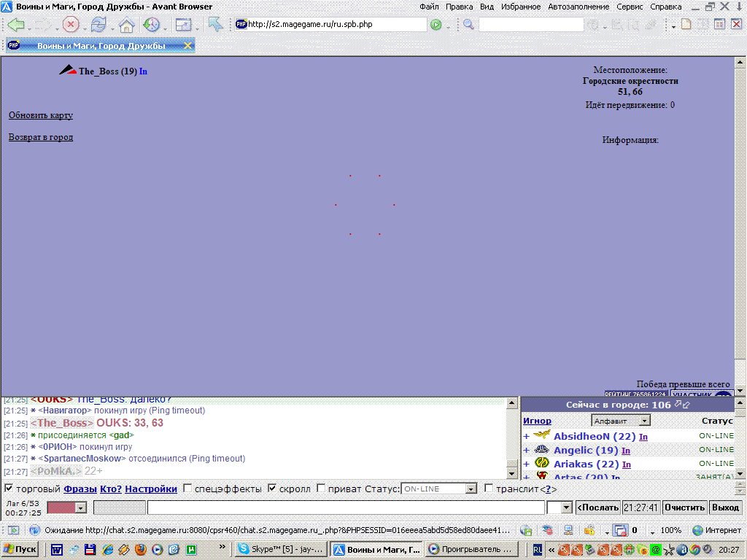This screenshot has width=747, height=560.
Task: Open the zoom 100% dropdown in status bar
Action: [x=653, y=532]
